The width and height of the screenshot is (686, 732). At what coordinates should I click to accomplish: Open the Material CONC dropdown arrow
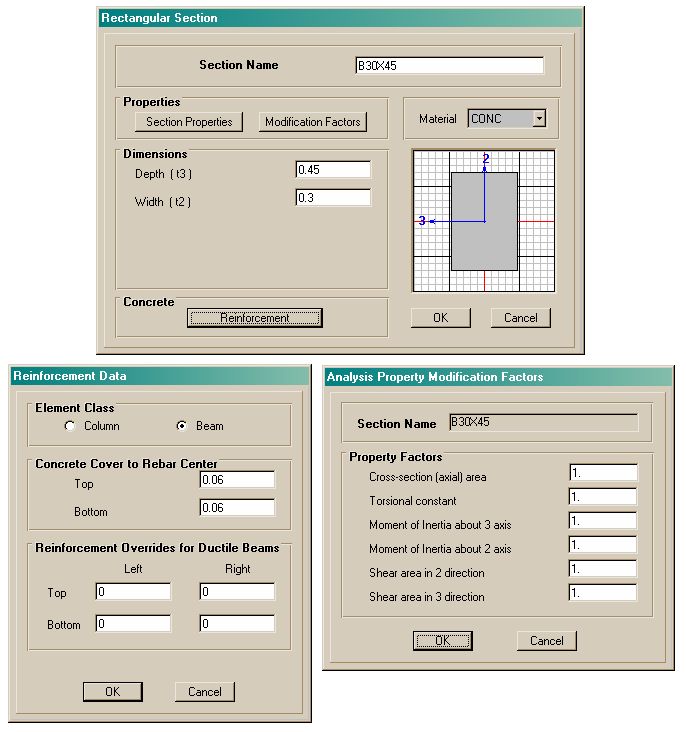pos(539,119)
